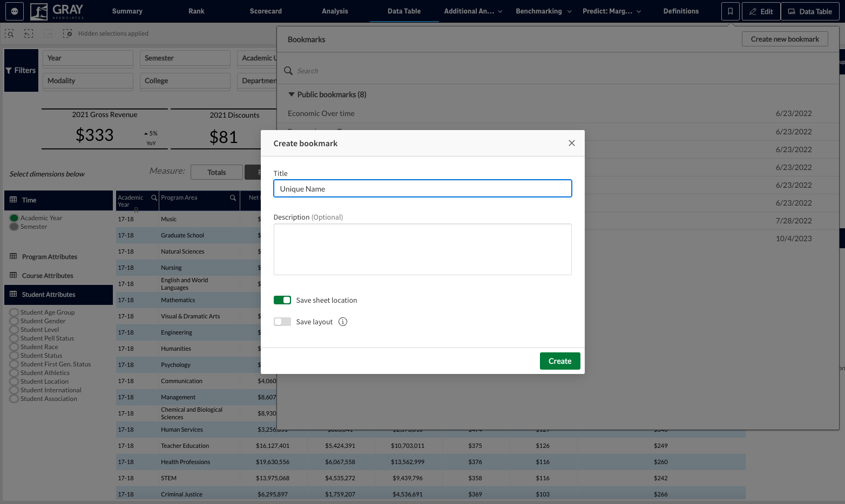Close the Create bookmark dialog
845x504 pixels.
tap(572, 143)
